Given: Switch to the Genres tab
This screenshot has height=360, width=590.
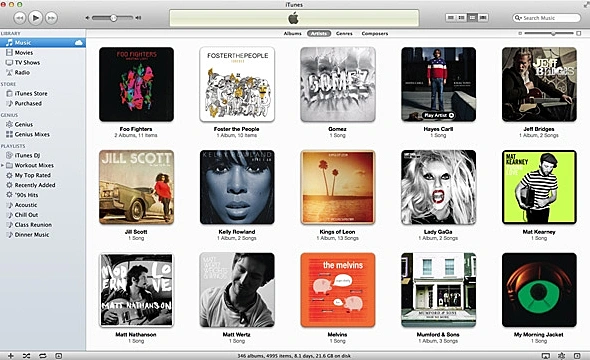Looking at the screenshot, I should point(344,33).
